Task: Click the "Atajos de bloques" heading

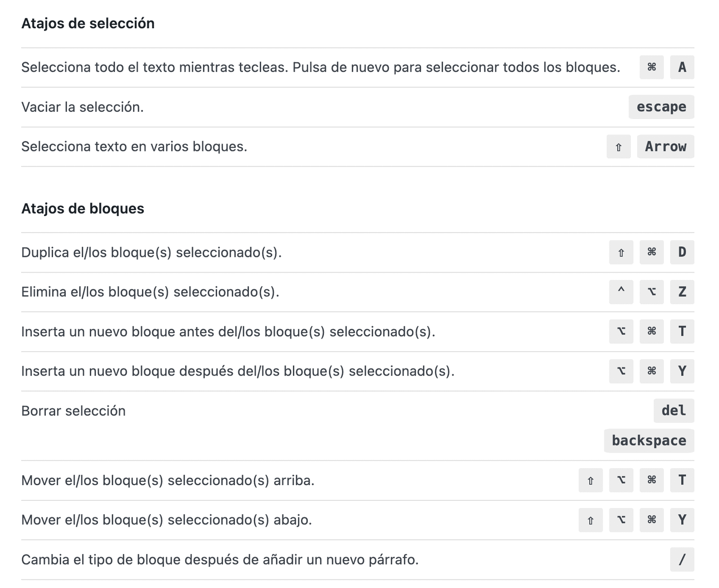Action: [x=83, y=208]
